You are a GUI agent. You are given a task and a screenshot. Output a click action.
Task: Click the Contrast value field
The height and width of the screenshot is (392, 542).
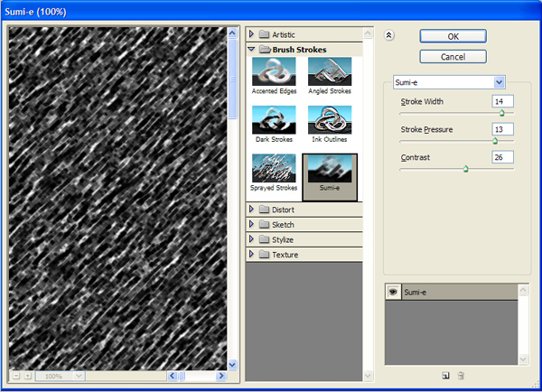[x=502, y=157]
